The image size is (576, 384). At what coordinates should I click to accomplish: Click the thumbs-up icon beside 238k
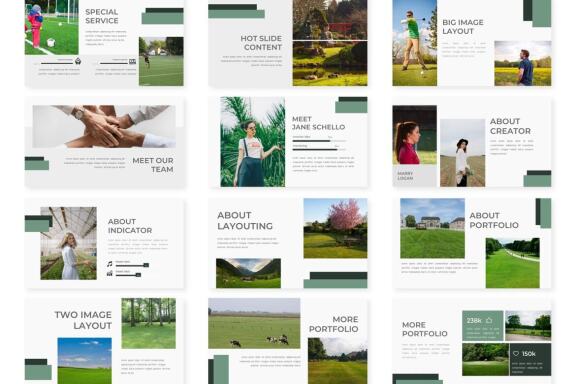[x=489, y=320]
